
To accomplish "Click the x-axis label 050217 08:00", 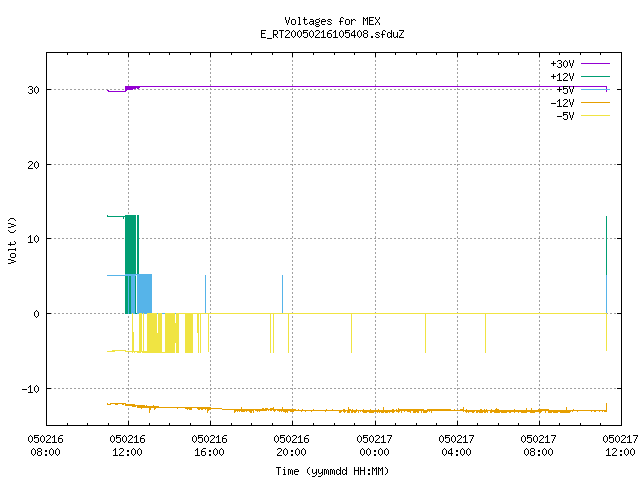I will click(539, 446).
